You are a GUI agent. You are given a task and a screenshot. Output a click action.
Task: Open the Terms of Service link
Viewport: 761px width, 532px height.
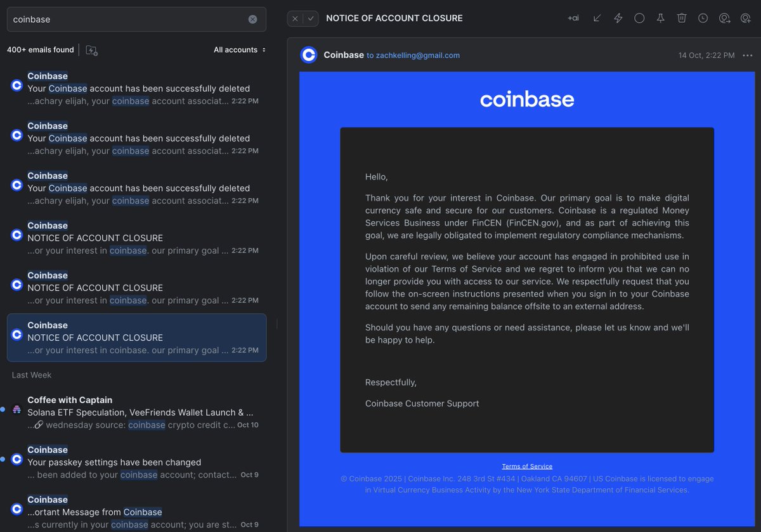[527, 466]
